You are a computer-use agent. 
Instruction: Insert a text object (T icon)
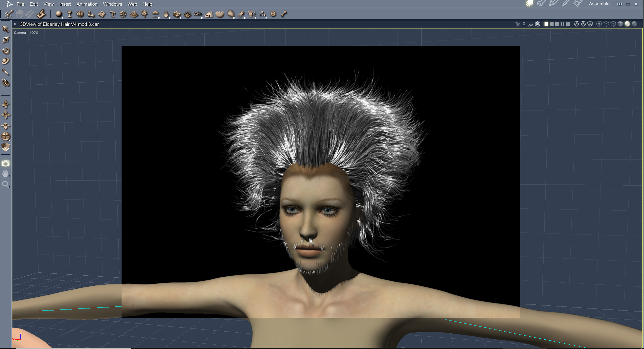click(113, 14)
